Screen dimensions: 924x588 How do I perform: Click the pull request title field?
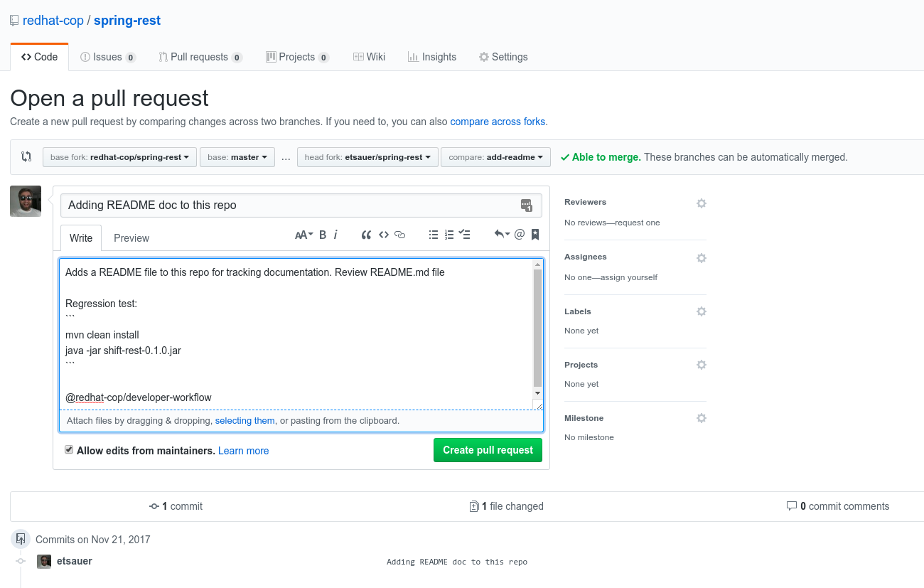[x=291, y=205]
